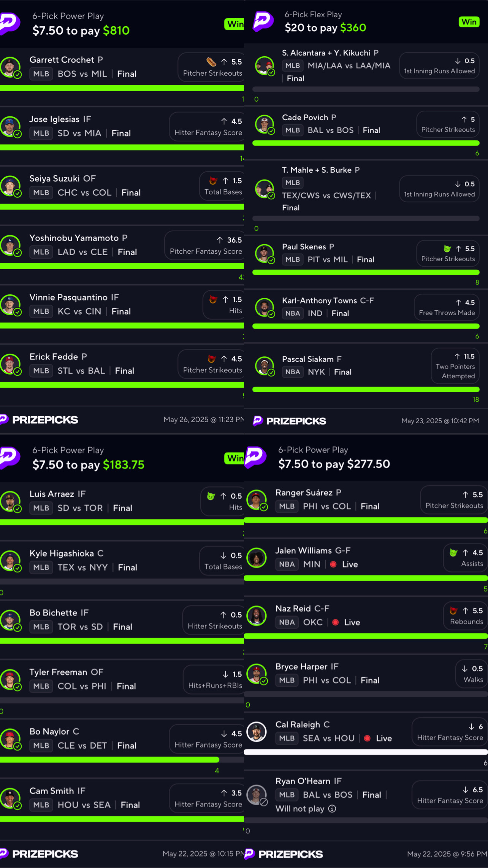Image resolution: width=488 pixels, height=868 pixels.
Task: Click the green goblin icon on Paul Skenes' pick
Action: (447, 248)
